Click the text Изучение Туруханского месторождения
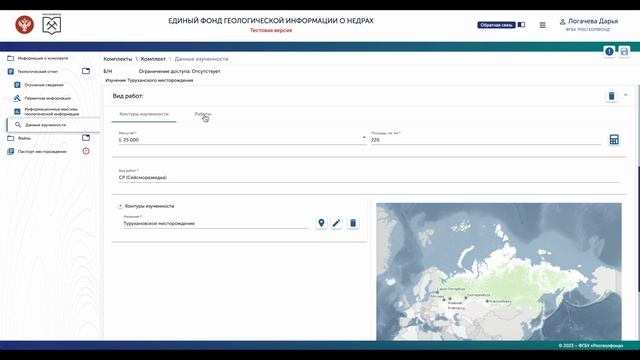This screenshot has height=360, width=640. (149, 80)
